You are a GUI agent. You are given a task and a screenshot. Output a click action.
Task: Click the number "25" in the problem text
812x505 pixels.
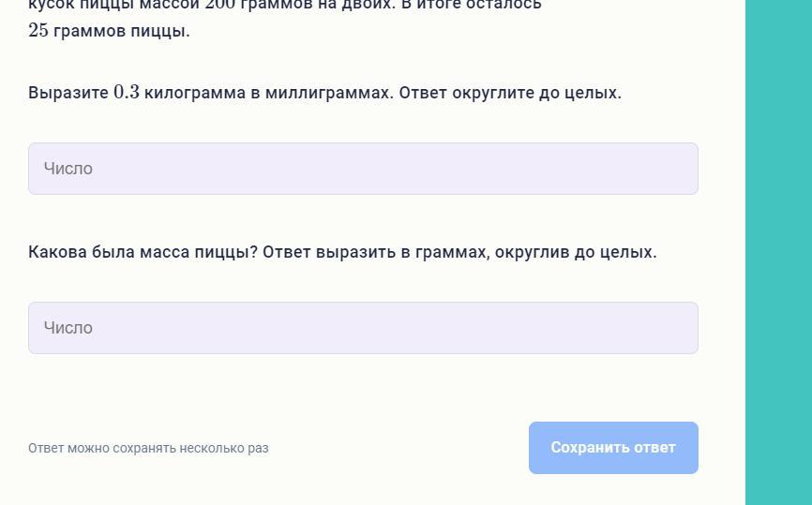38,31
